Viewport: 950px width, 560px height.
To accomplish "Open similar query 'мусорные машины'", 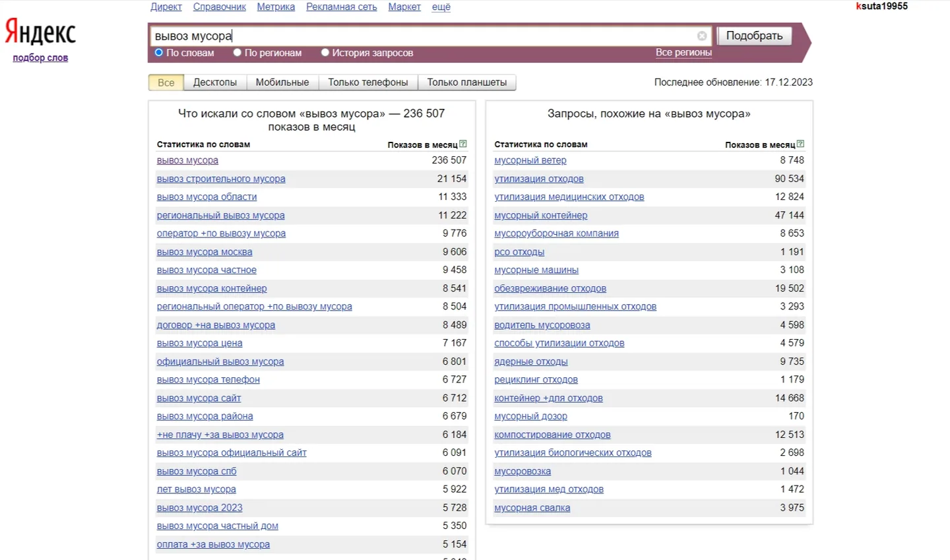I will (x=536, y=270).
